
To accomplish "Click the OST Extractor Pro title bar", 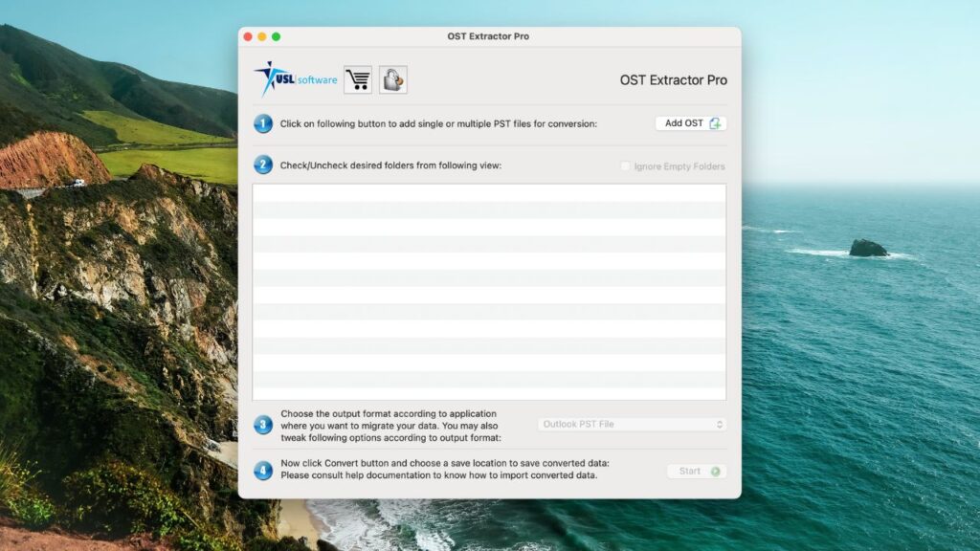I will click(490, 36).
